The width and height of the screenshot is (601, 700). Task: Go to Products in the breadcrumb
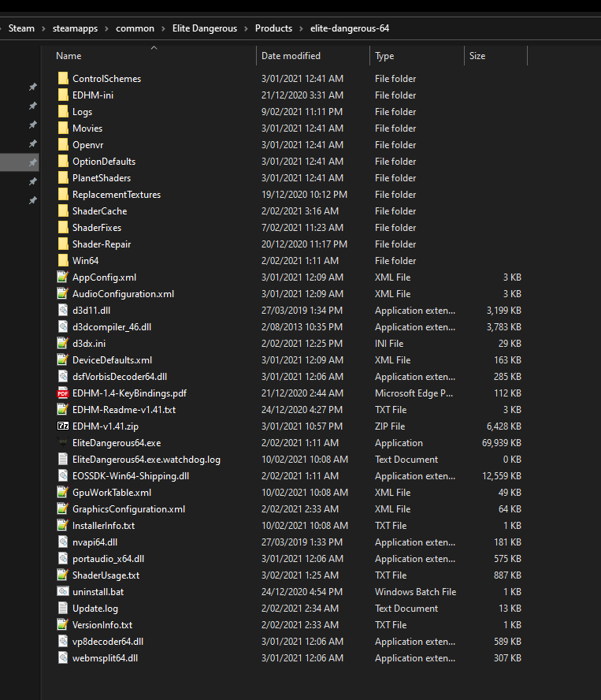(x=273, y=28)
